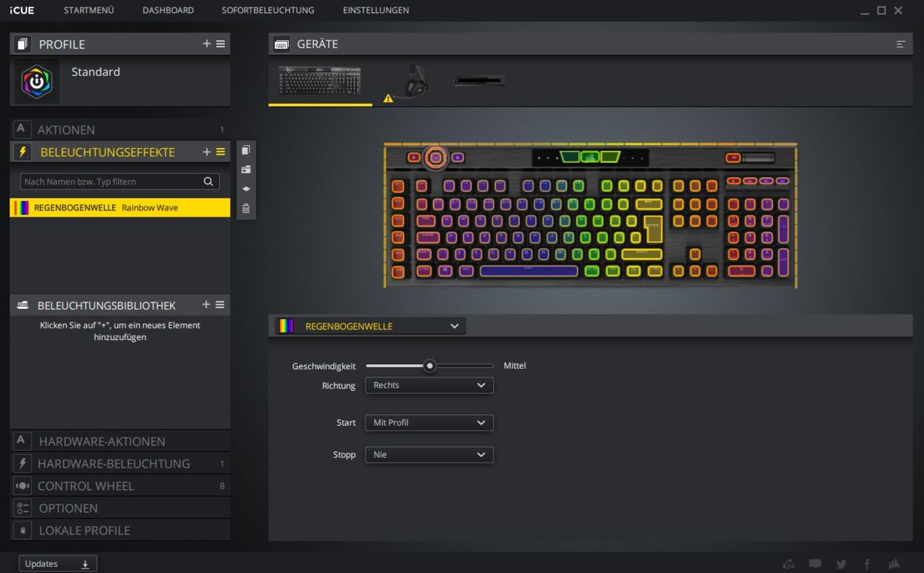Click the second icon below the copy icon
Viewport: 924px width, 573px height.
[x=246, y=169]
